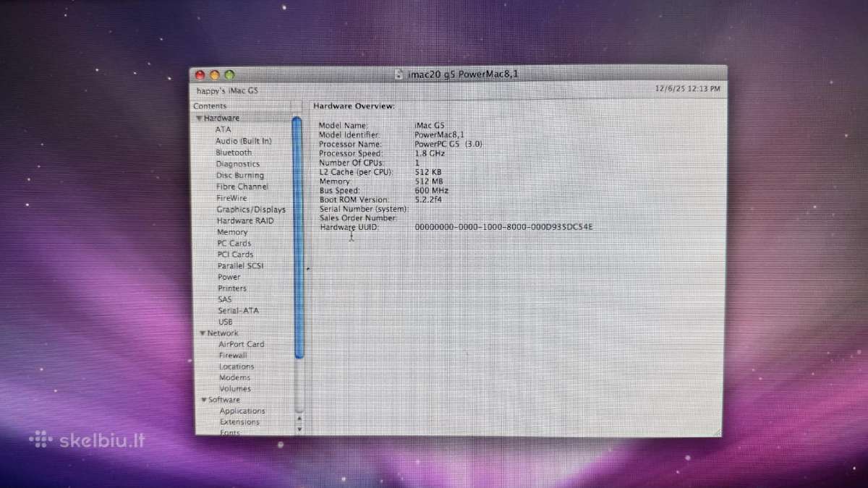Viewport: 868px width, 488px height.
Task: Open Firewall information
Action: point(233,356)
